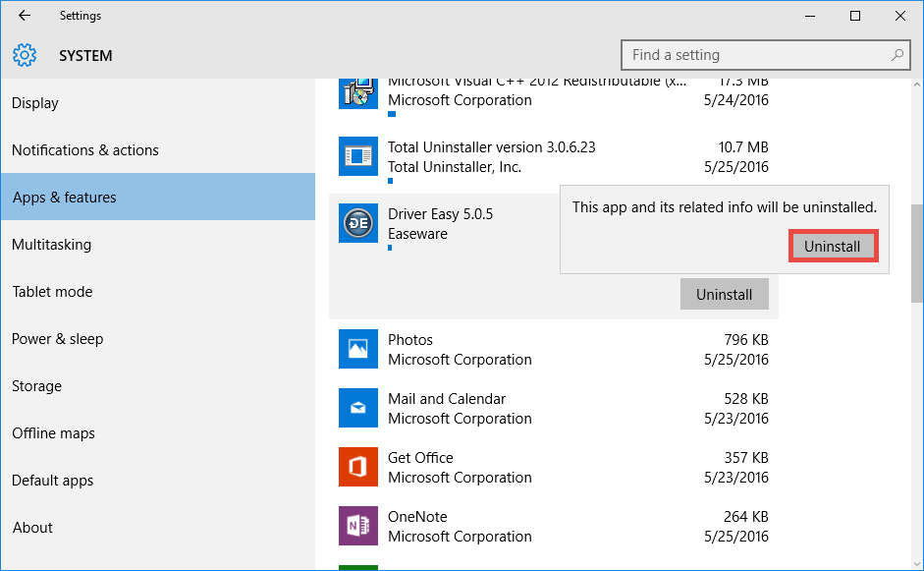Click the 796 KB size for Photos
Image resolution: width=924 pixels, height=571 pixels.
(x=746, y=340)
